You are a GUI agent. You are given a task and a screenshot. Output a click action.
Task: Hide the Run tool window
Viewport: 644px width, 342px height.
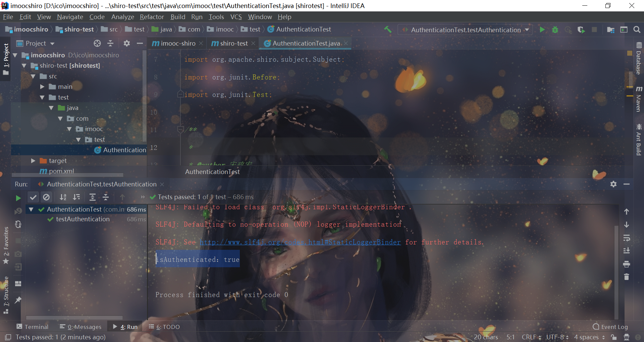pos(627,184)
